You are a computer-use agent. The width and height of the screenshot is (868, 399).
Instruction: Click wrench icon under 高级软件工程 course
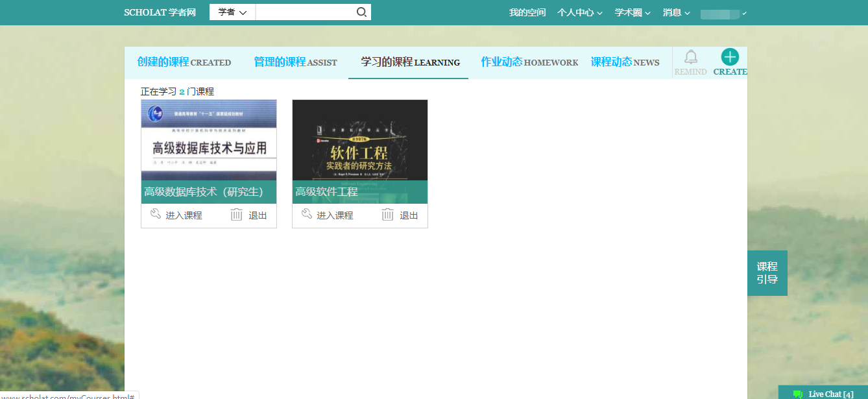[307, 214]
